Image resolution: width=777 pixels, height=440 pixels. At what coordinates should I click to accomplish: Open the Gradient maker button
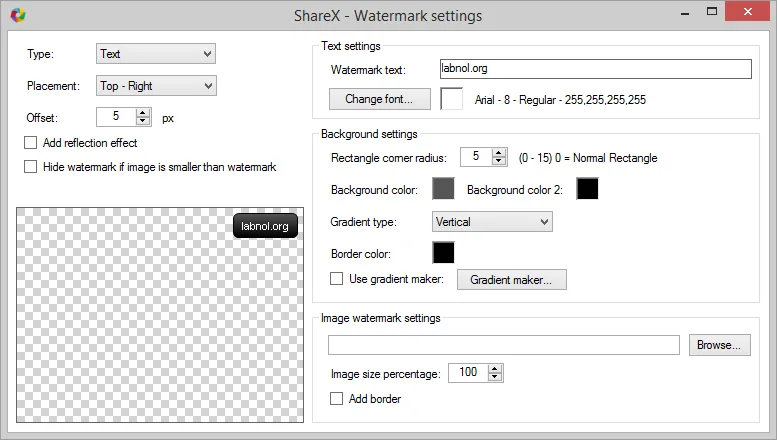point(511,279)
